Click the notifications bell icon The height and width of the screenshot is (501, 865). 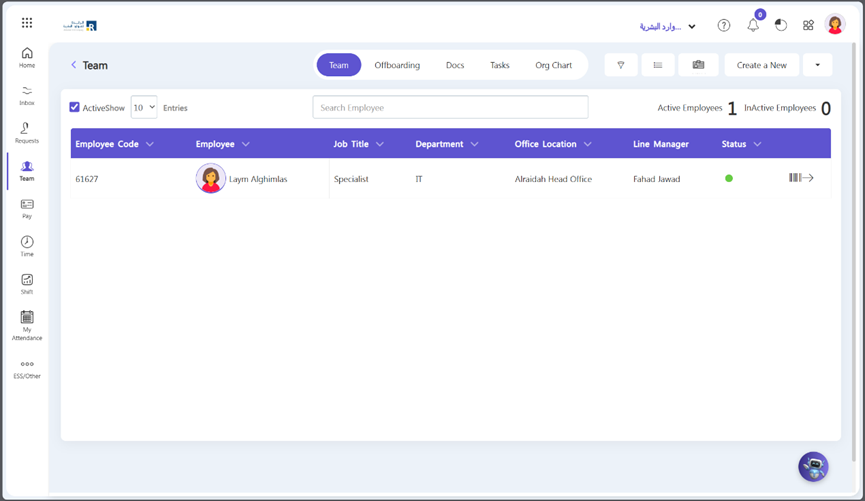click(x=753, y=26)
